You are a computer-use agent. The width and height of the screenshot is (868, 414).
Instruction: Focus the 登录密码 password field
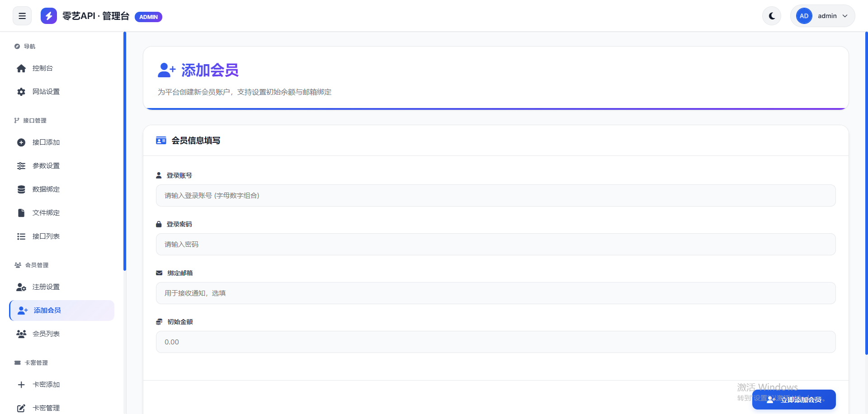click(495, 245)
